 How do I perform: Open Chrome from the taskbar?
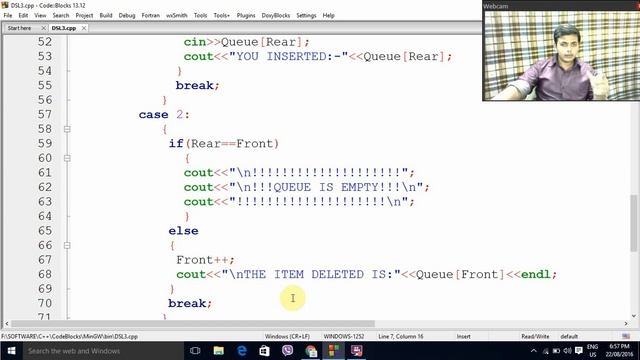[311, 351]
